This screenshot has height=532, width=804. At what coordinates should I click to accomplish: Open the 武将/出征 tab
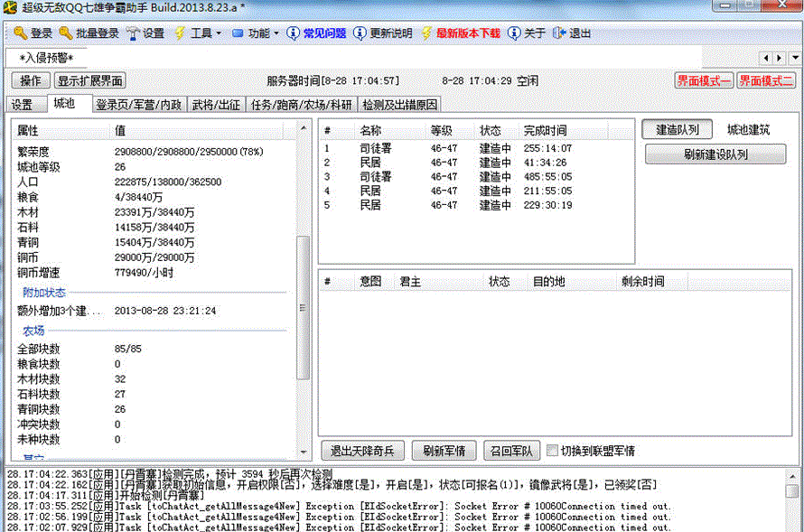click(216, 105)
